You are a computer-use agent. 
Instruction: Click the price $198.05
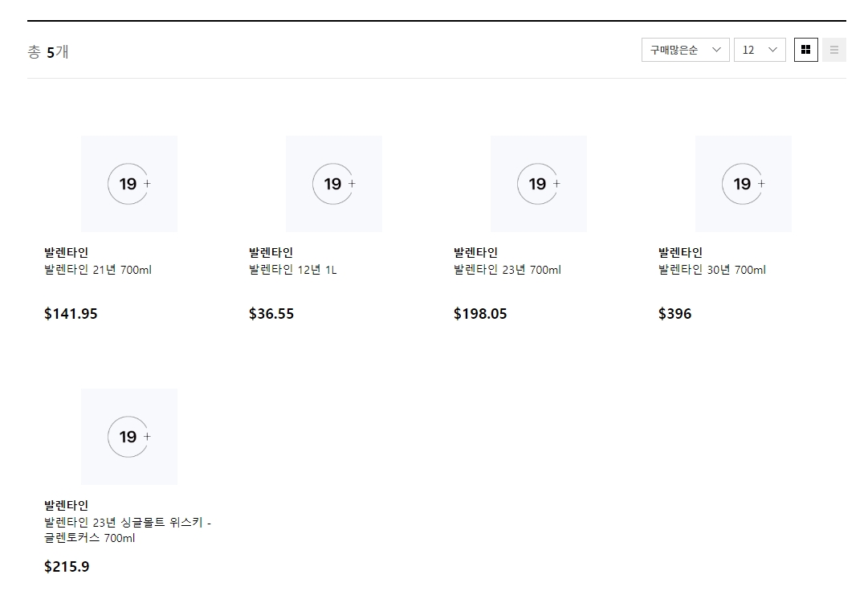[480, 314]
